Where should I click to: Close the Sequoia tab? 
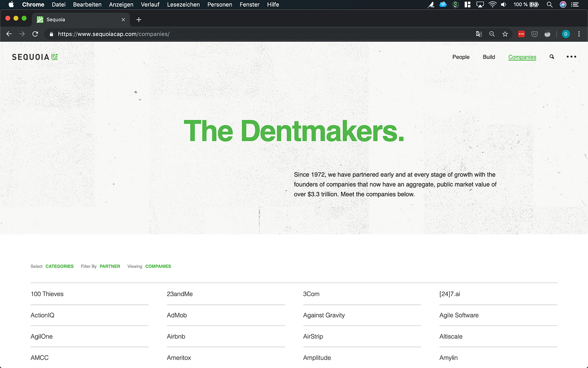point(123,19)
